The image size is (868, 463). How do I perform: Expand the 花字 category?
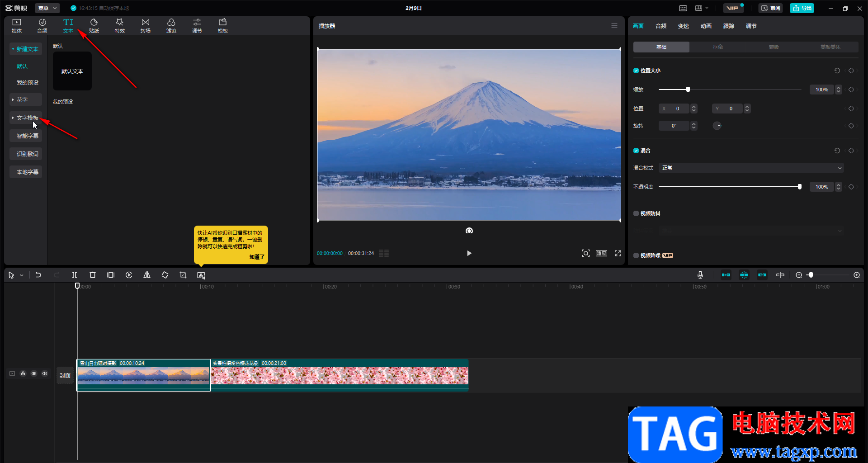[26, 99]
